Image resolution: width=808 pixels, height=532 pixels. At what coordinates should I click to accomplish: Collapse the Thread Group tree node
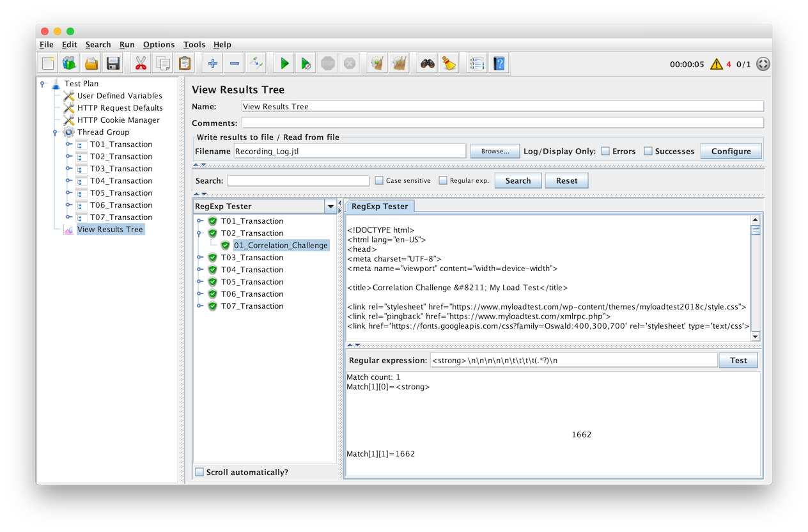[x=56, y=132]
